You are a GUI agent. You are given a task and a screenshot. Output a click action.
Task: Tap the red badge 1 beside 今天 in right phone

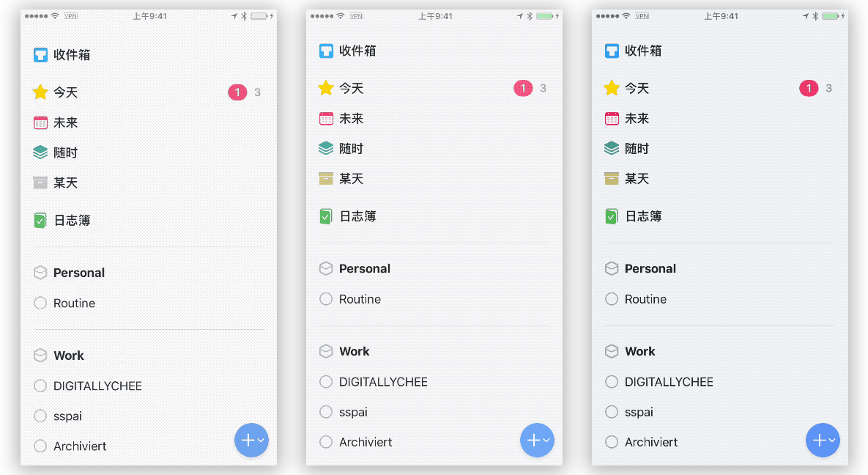(x=809, y=87)
